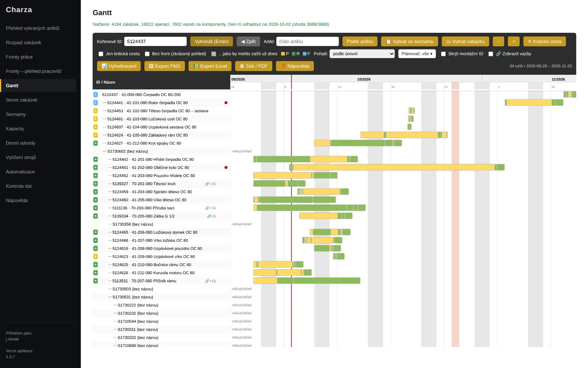Toggle jako by mohlo začít už dnes
This screenshot has width=588, height=368.
214,54
